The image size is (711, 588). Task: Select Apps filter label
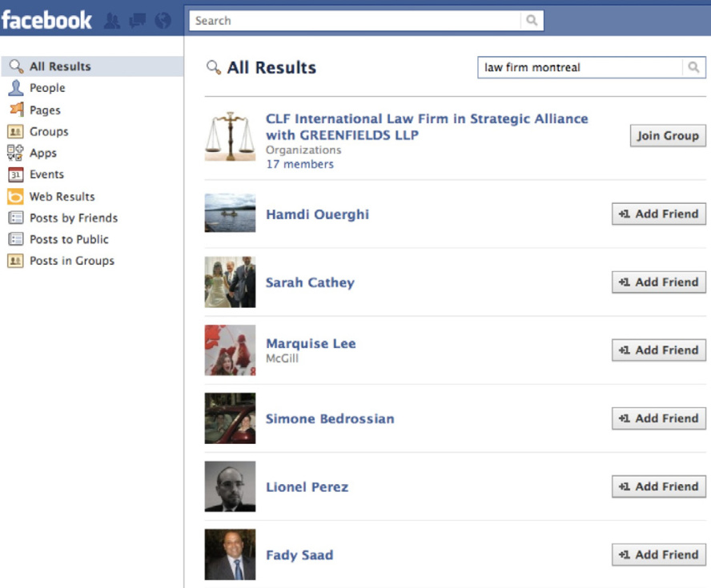pos(43,153)
